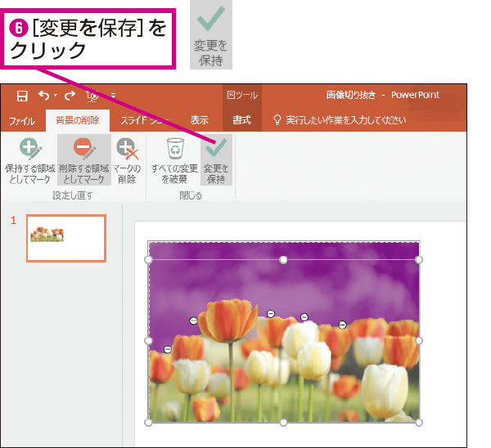This screenshot has width=491, height=448.
Task: Click top-center handle of the marquee
Action: coord(283,260)
